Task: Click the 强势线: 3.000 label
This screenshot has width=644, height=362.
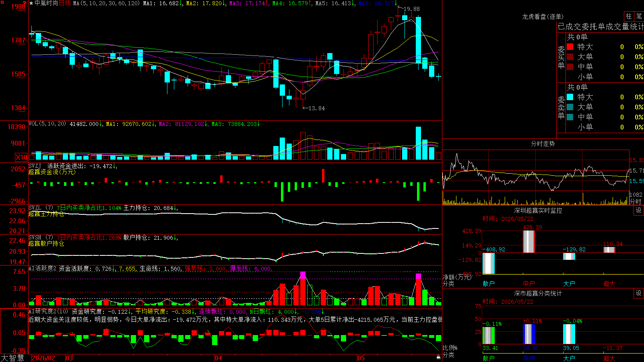Action: point(205,269)
